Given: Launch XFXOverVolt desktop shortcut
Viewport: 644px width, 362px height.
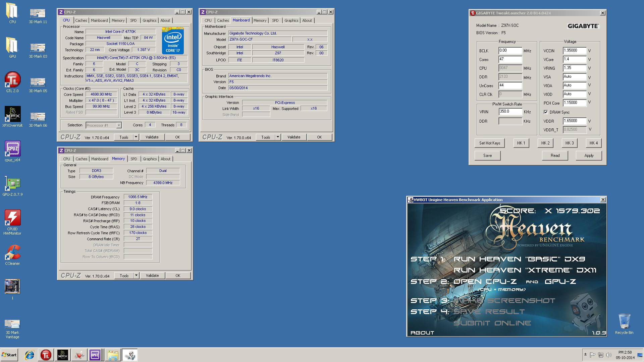Looking at the screenshot, I should [x=12, y=117].
